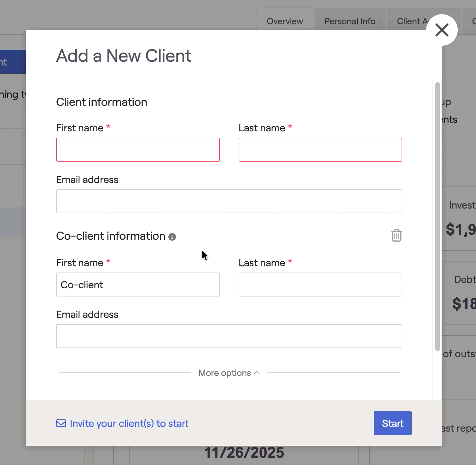Click the co-client First name field
This screenshot has height=465, width=476.
tap(138, 284)
